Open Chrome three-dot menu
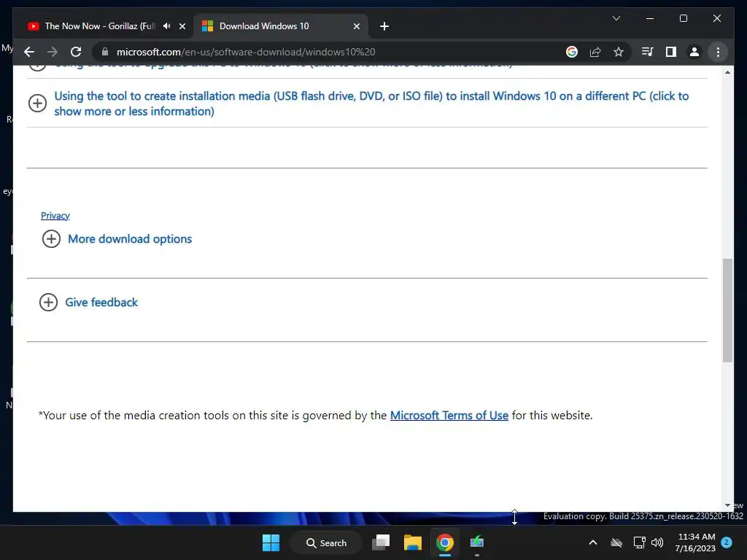The width and height of the screenshot is (747, 560). coord(718,52)
